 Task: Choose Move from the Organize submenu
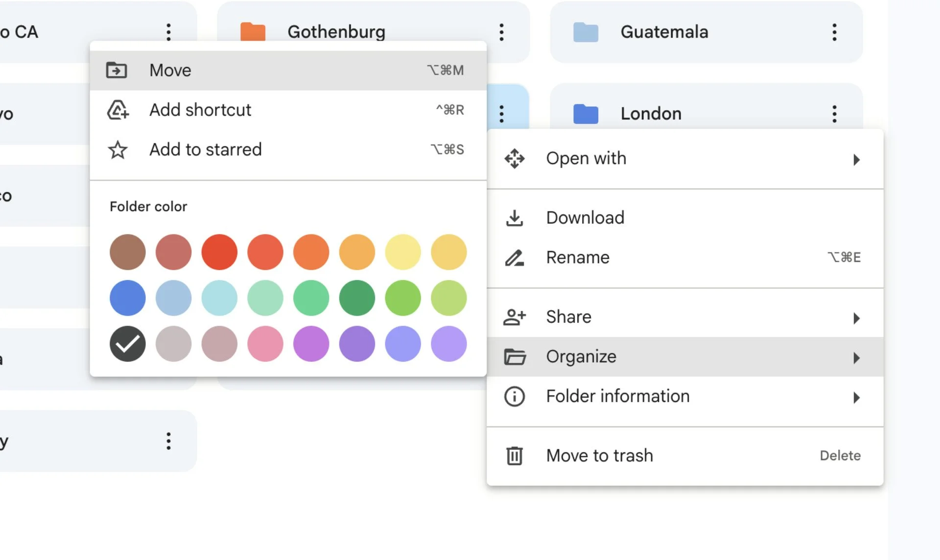288,70
